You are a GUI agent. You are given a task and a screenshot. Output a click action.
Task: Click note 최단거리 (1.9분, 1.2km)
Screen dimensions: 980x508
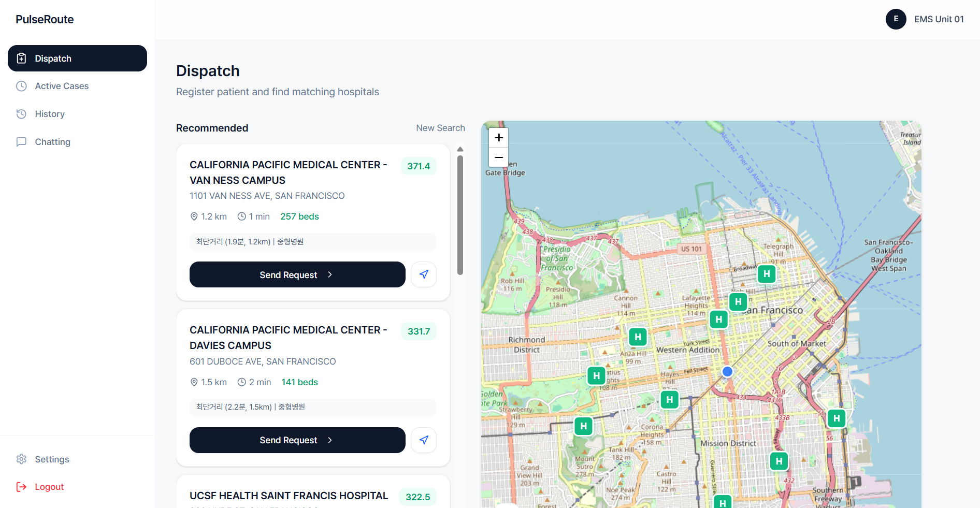coord(313,242)
